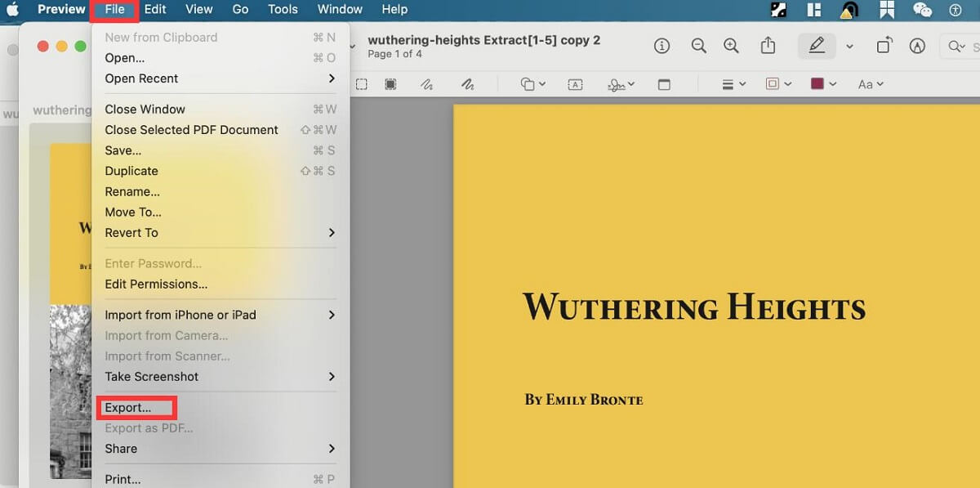Expand the Revert To submenu
This screenshot has width=980, height=488.
point(332,233)
